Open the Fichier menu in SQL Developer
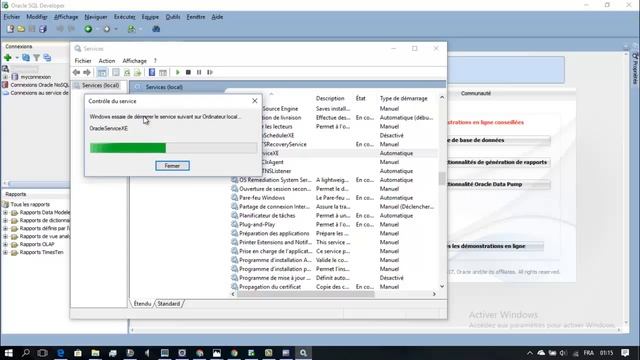 11,17
